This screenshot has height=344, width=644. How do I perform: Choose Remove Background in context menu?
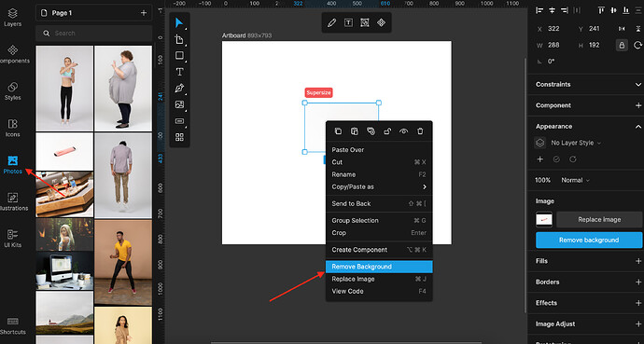[379, 267]
